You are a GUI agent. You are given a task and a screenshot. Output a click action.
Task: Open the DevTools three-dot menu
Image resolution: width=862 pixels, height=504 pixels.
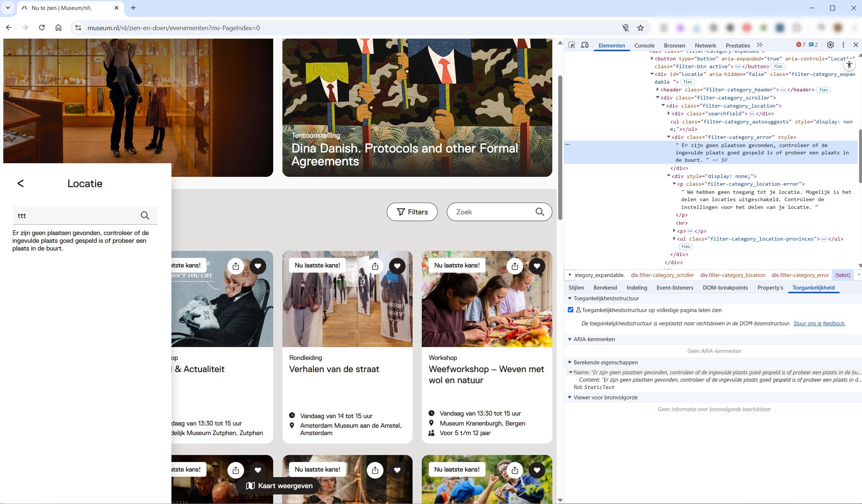[x=843, y=45]
